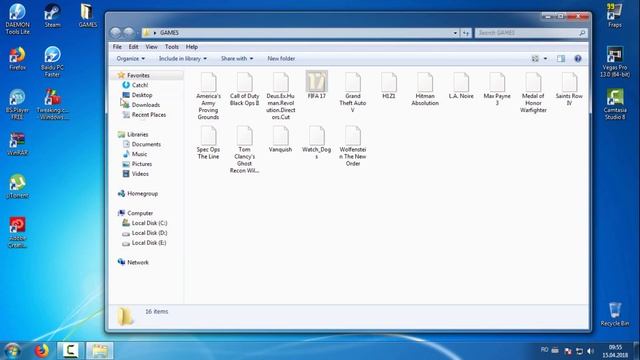The height and width of the screenshot is (360, 640).
Task: Toggle the preview pane button
Action: [x=561, y=59]
